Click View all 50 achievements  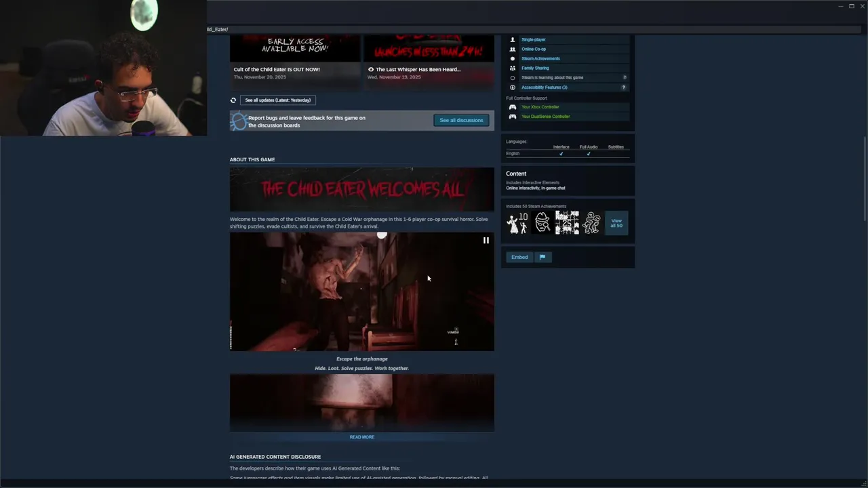616,222
